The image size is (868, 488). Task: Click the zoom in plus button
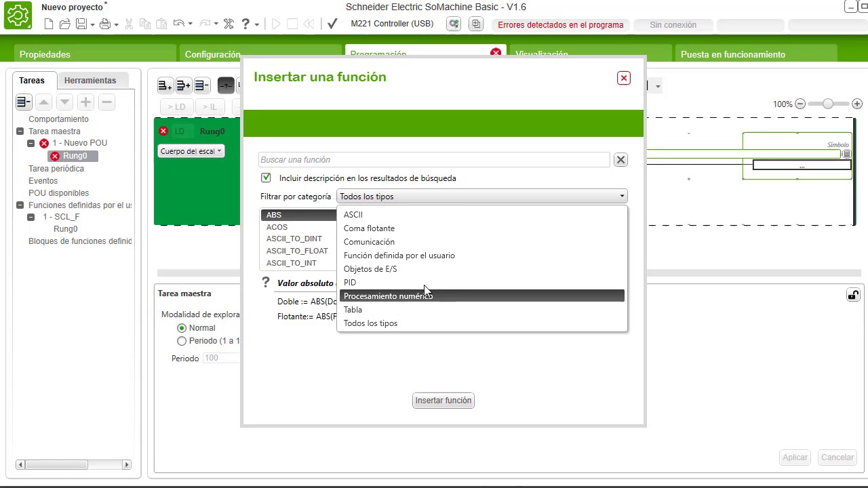pos(857,104)
